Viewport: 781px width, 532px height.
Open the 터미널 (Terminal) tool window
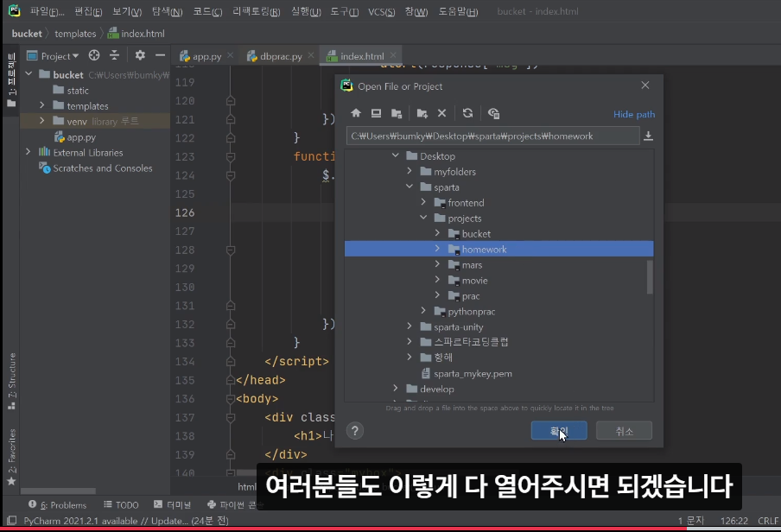point(172,504)
